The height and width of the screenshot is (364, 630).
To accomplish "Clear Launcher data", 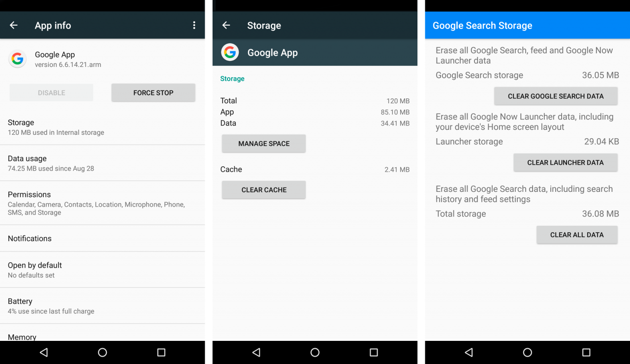I will [566, 162].
